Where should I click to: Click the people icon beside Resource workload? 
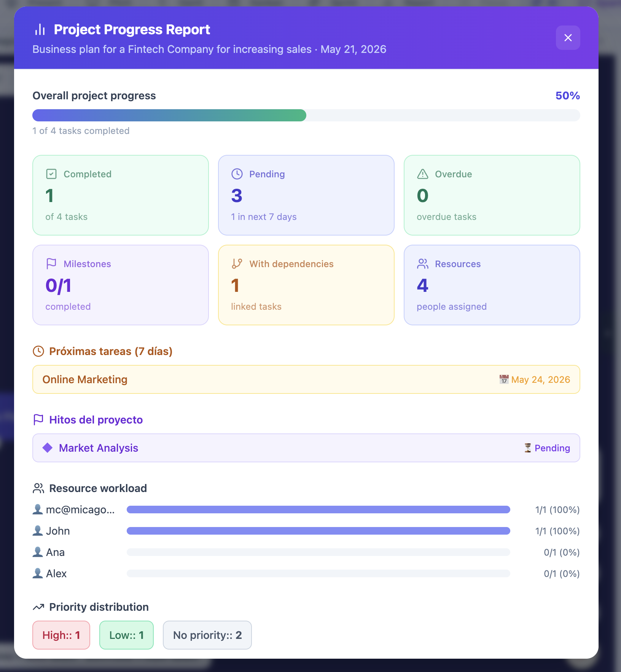click(x=38, y=488)
